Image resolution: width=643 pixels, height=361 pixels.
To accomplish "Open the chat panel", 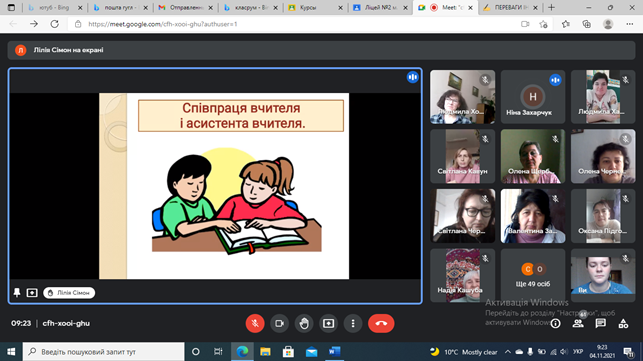I will [600, 324].
